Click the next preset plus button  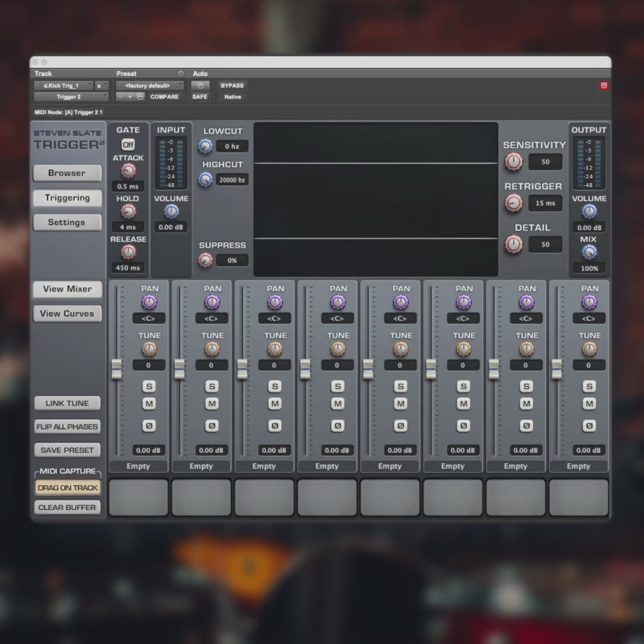(130, 97)
